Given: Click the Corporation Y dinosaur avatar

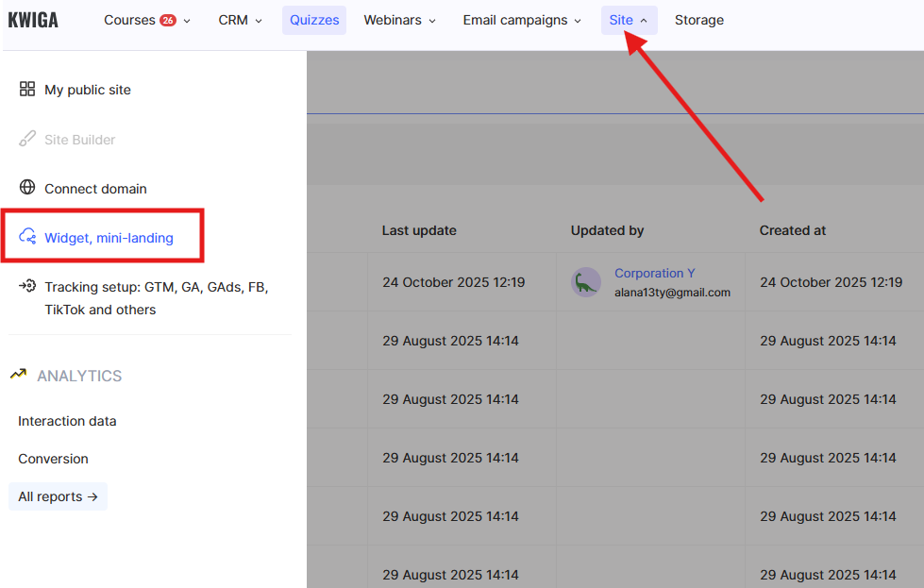Looking at the screenshot, I should pyautogui.click(x=586, y=282).
